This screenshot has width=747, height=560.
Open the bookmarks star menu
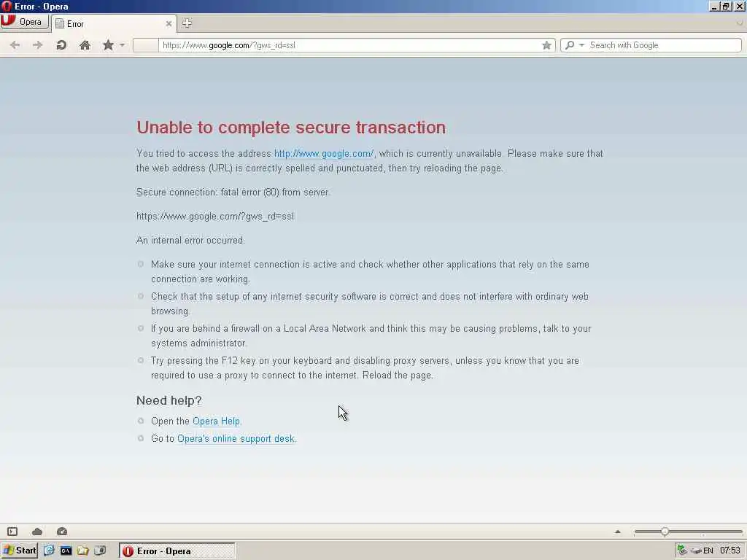(109, 45)
